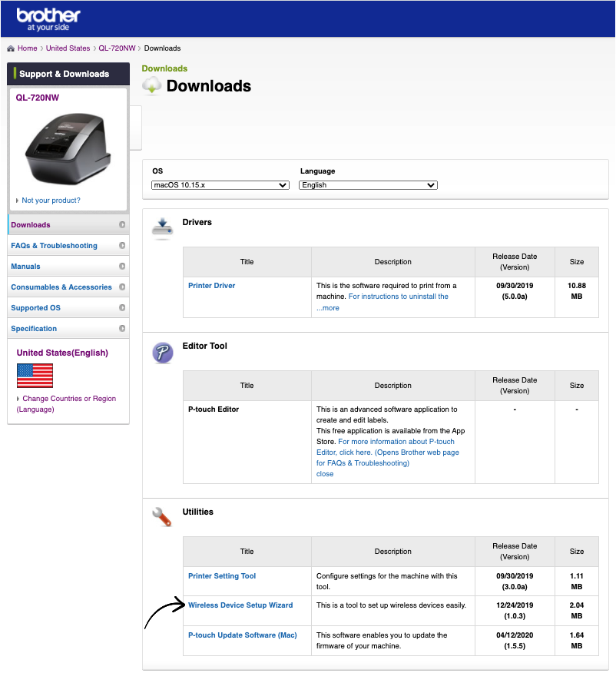
Task: Open the Wireless Device Setup Wizard download
Action: coord(240,605)
